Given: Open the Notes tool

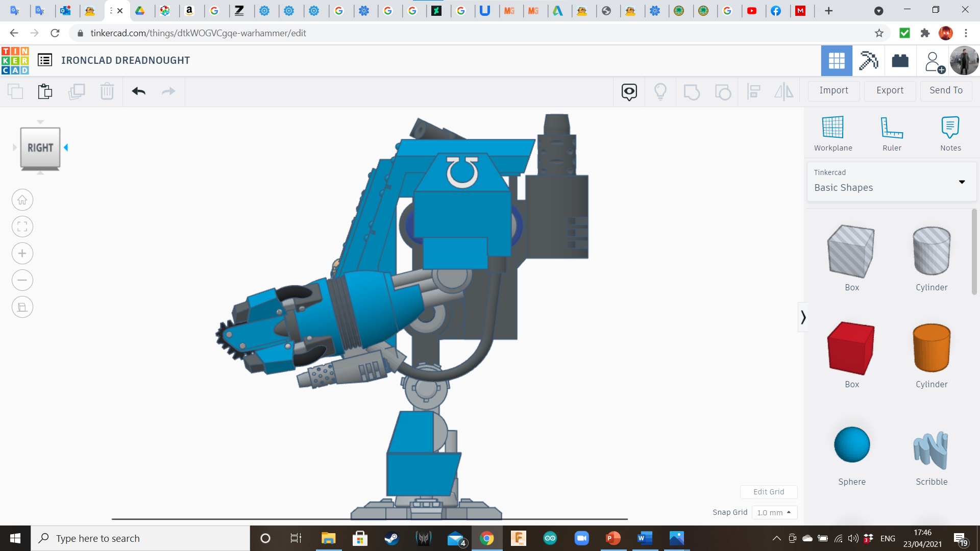Looking at the screenshot, I should tap(950, 133).
